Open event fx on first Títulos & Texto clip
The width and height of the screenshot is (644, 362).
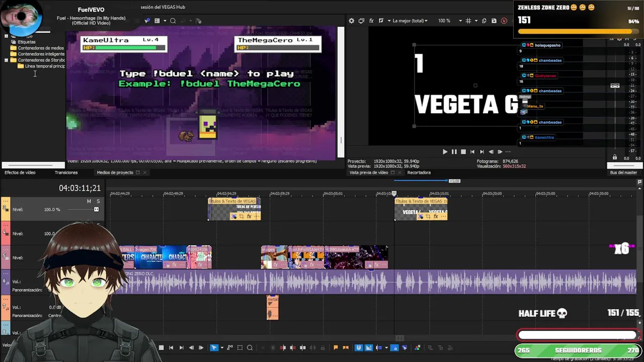249,216
